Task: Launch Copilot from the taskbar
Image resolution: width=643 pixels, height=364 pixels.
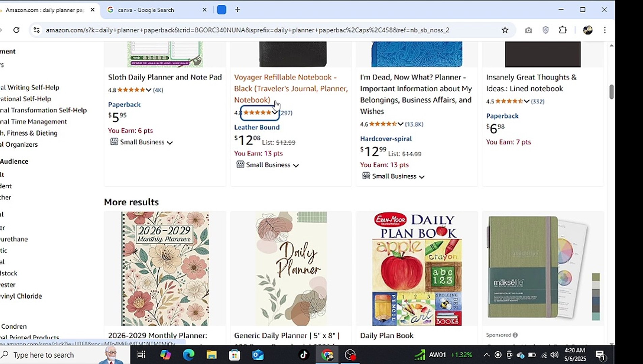Action: coord(165,355)
